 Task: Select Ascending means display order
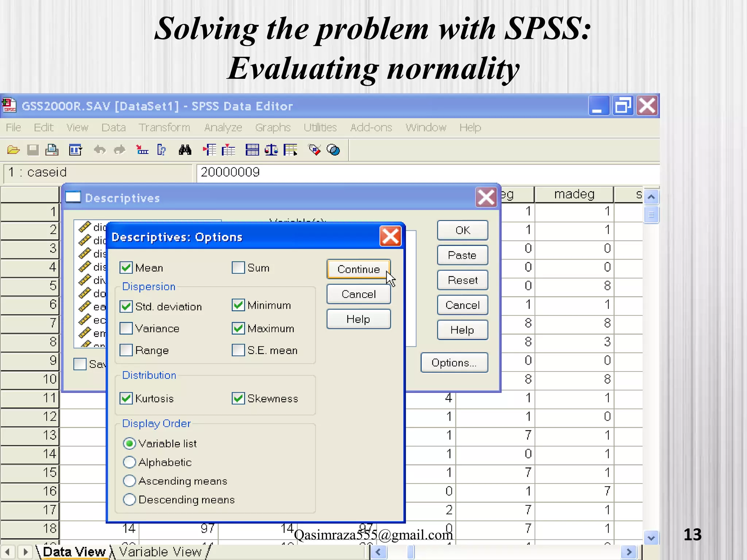pos(129,481)
